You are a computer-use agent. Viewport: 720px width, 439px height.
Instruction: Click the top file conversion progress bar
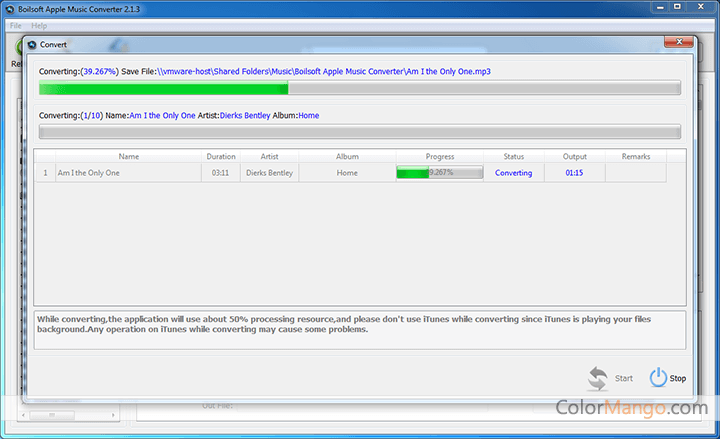[359, 88]
